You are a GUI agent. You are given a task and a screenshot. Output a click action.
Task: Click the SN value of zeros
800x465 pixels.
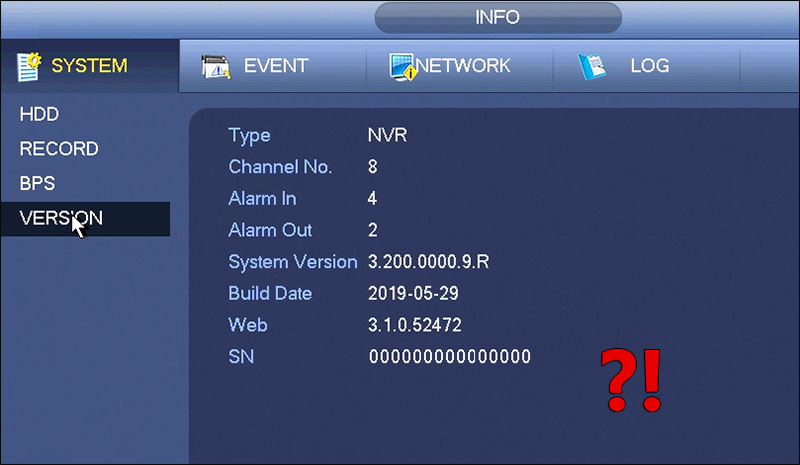pyautogui.click(x=449, y=356)
